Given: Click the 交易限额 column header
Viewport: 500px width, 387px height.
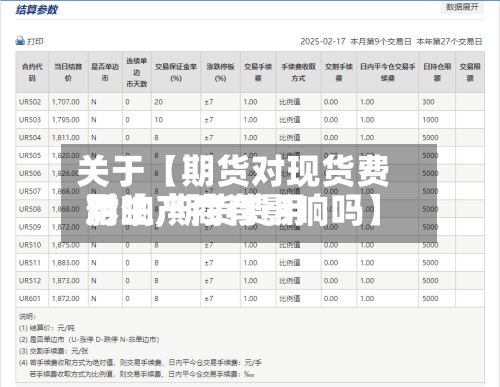Looking at the screenshot, I should [x=470, y=72].
